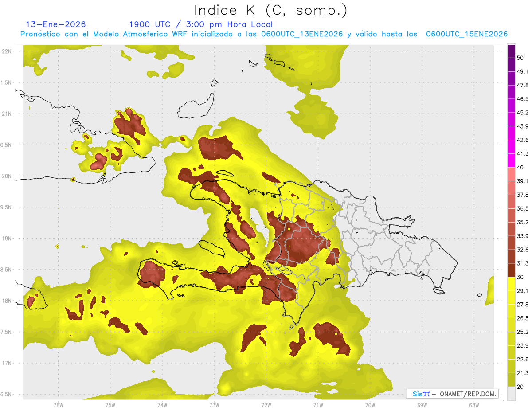Pick the dark brown swatch between 30 and 31.3
This screenshot has height=411, width=532.
511,270
